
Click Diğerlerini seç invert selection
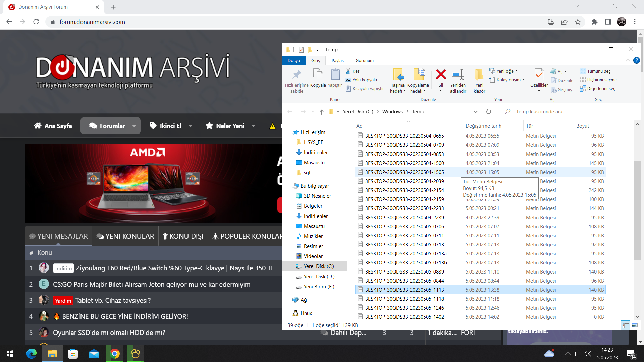pos(598,88)
